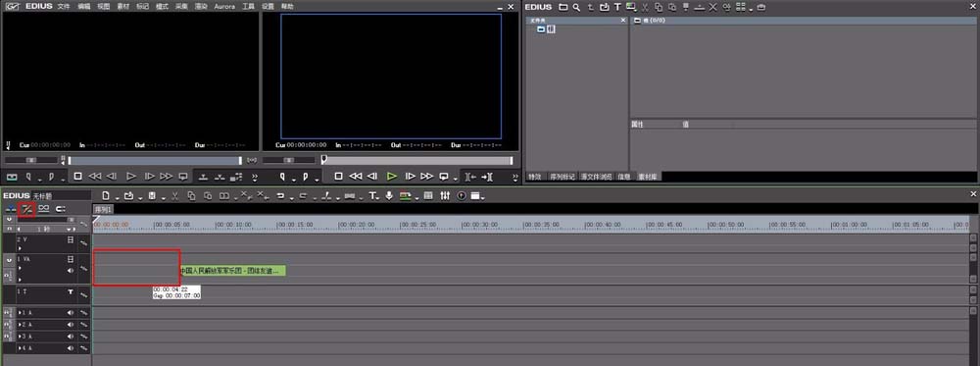The height and width of the screenshot is (366, 980).
Task: Open the audio mixer icon
Action: (x=445, y=196)
